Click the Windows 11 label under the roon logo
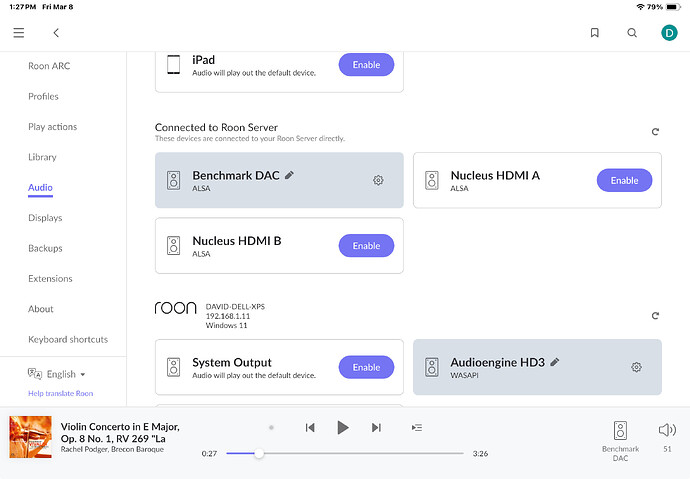Screen dimensions: 690x479 click(x=226, y=325)
